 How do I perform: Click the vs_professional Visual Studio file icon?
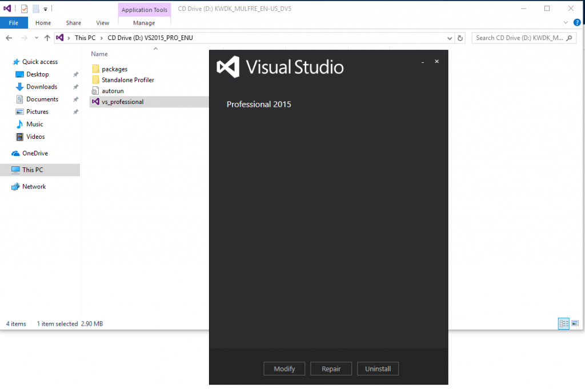(95, 102)
